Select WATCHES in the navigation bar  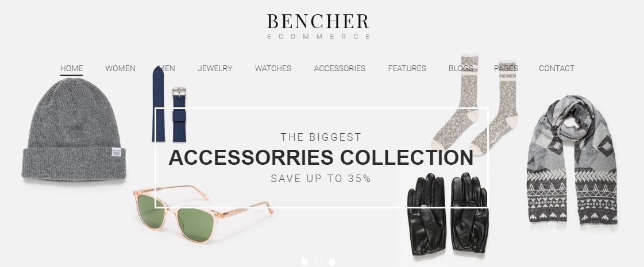(x=273, y=68)
